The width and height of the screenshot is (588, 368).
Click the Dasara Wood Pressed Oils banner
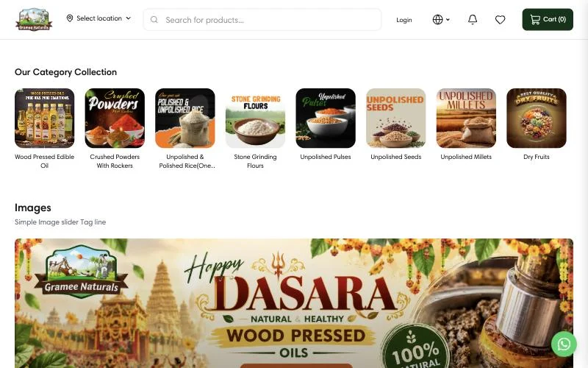[293, 303]
